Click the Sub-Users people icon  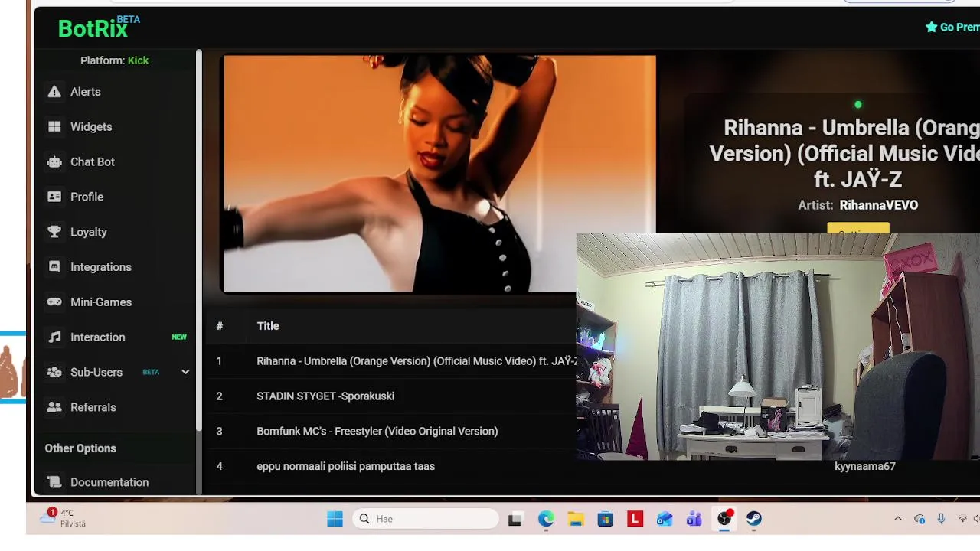click(x=54, y=373)
